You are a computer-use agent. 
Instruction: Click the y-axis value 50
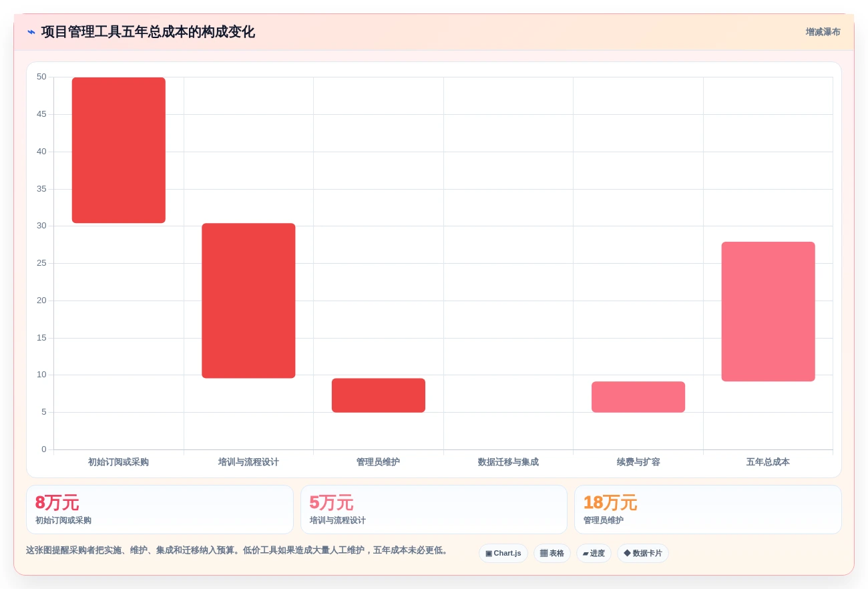[41, 77]
